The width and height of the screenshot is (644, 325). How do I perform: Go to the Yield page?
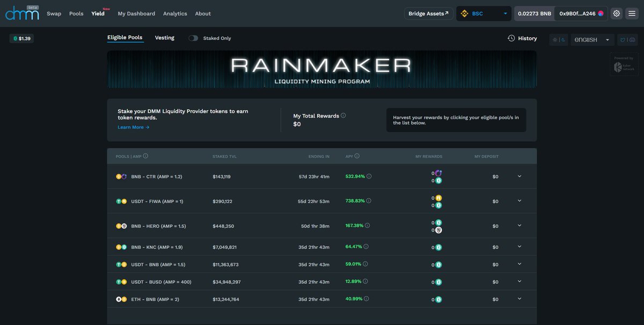pos(98,13)
